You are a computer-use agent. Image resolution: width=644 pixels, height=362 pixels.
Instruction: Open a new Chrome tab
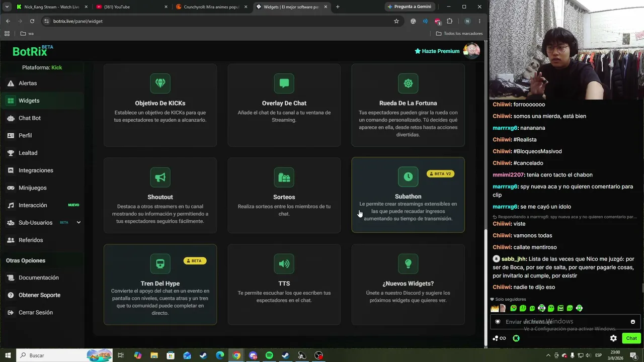338,7
